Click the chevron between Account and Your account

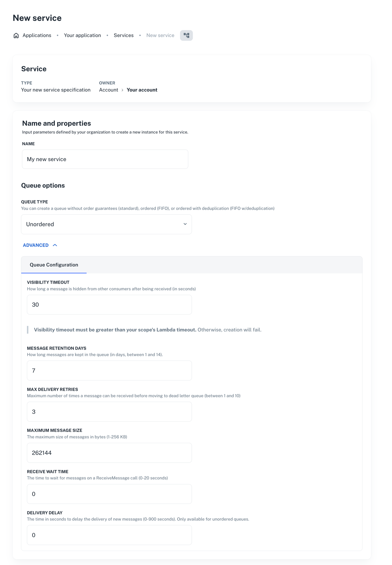[x=122, y=90]
